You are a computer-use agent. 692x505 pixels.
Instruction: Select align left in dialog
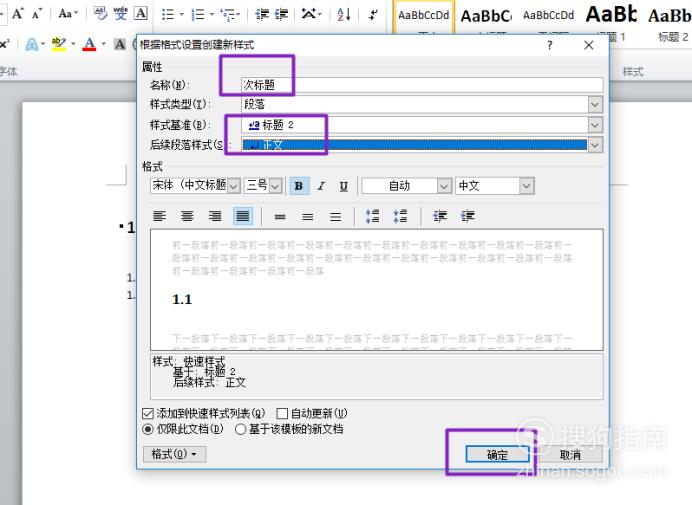159,216
